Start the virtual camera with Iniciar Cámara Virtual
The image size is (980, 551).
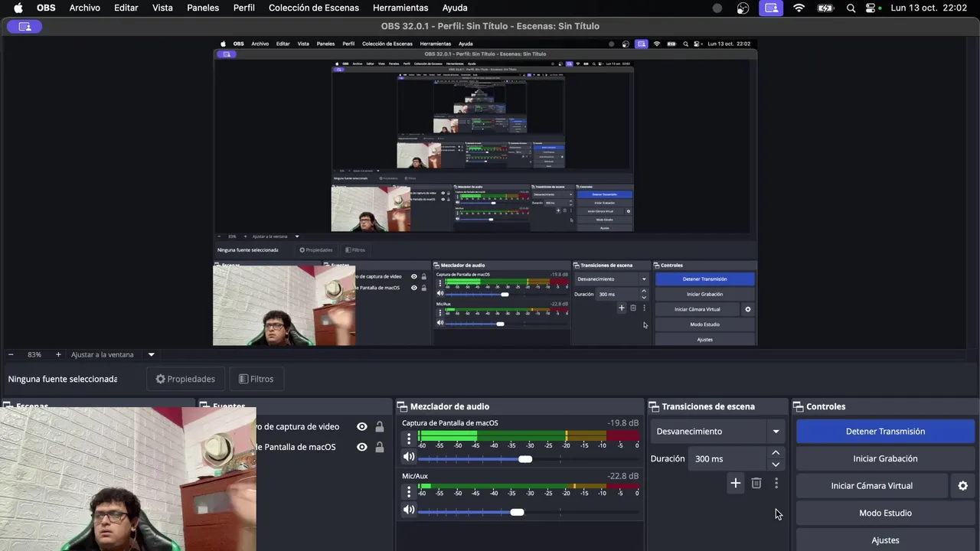[872, 486]
